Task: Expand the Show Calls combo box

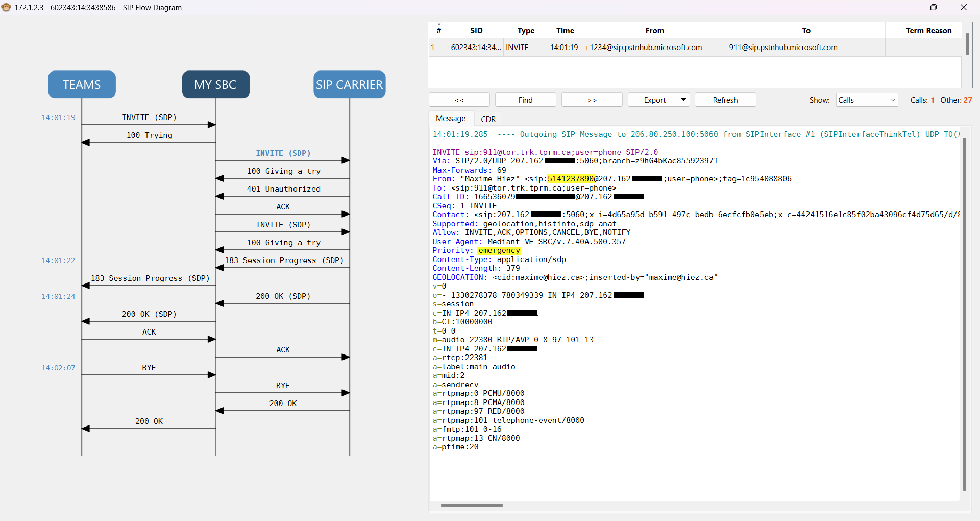Action: point(867,100)
